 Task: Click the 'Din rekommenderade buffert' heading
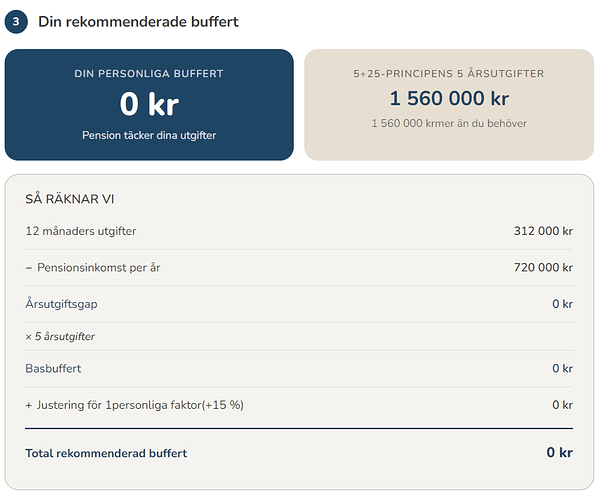138,22
